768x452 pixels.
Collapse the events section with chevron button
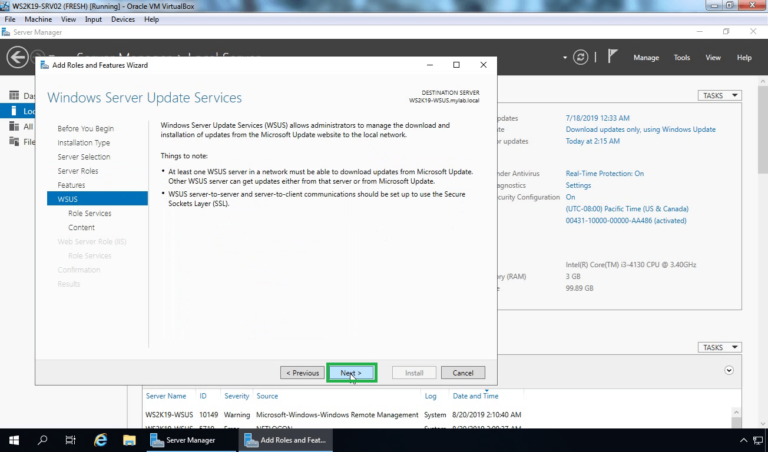pyautogui.click(x=729, y=369)
